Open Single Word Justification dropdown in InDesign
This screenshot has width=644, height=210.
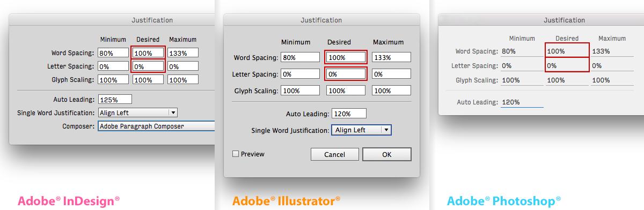[138, 112]
